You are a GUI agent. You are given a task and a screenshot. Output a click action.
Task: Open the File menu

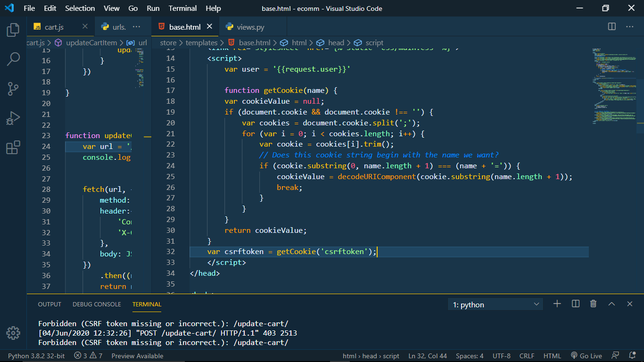29,8
